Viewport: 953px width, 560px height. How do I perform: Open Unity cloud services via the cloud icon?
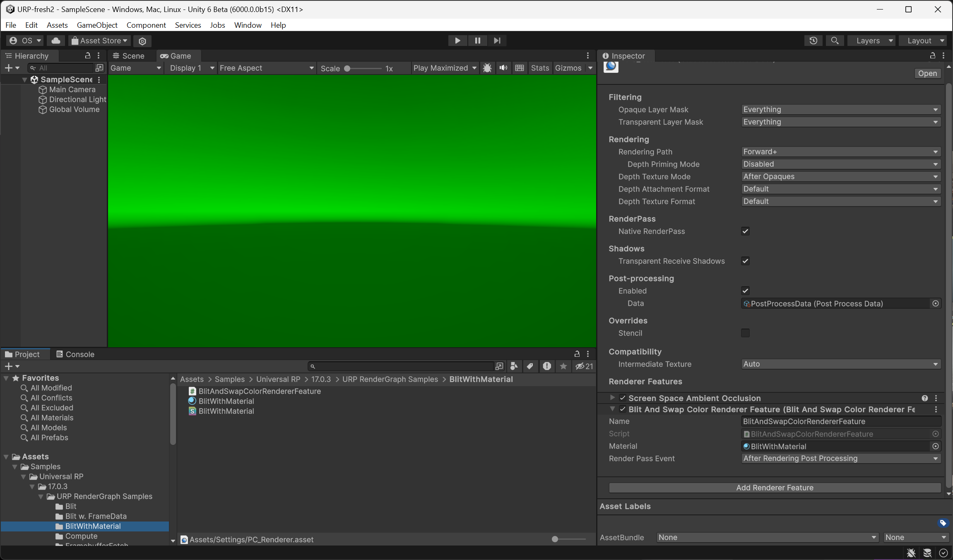pyautogui.click(x=55, y=41)
